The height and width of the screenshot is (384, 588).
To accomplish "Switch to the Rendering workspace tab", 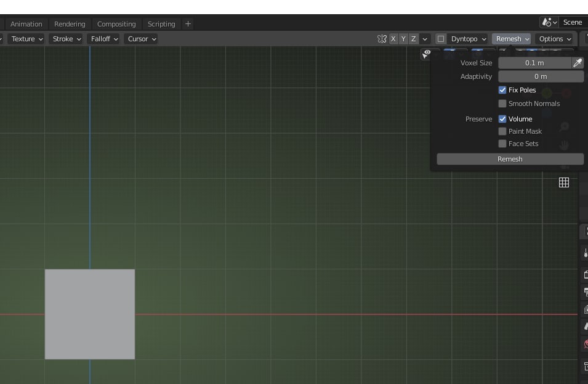I will point(70,24).
